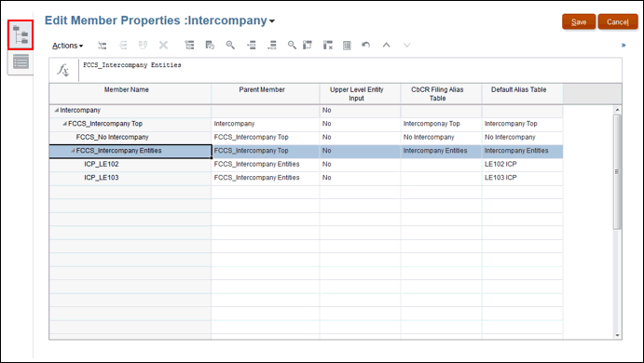Screen dimensions: 644x363
Task: Open the hierarchy tree view icon in the sidebar
Action: click(x=21, y=34)
